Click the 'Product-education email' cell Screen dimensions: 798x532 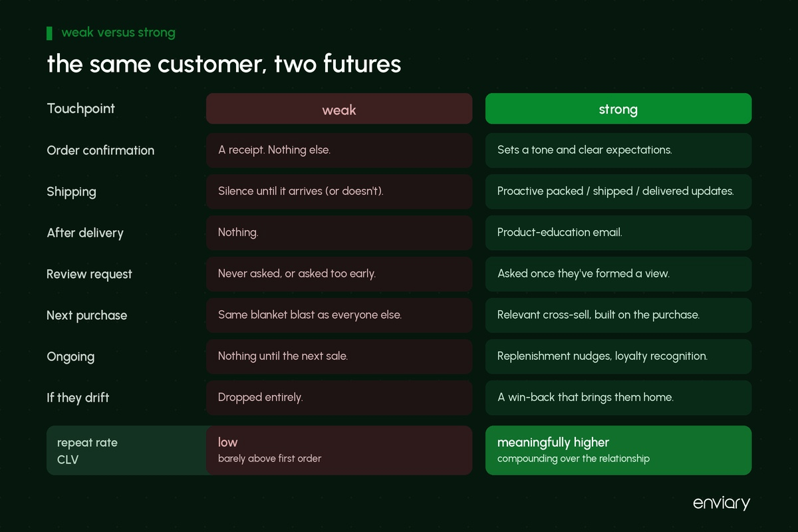coord(618,233)
